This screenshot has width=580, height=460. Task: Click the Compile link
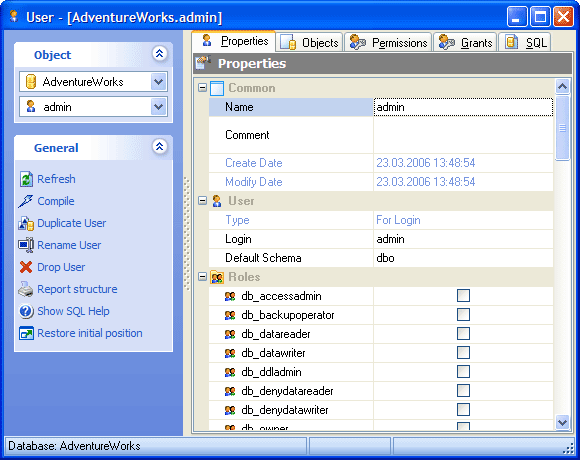pyautogui.click(x=56, y=201)
